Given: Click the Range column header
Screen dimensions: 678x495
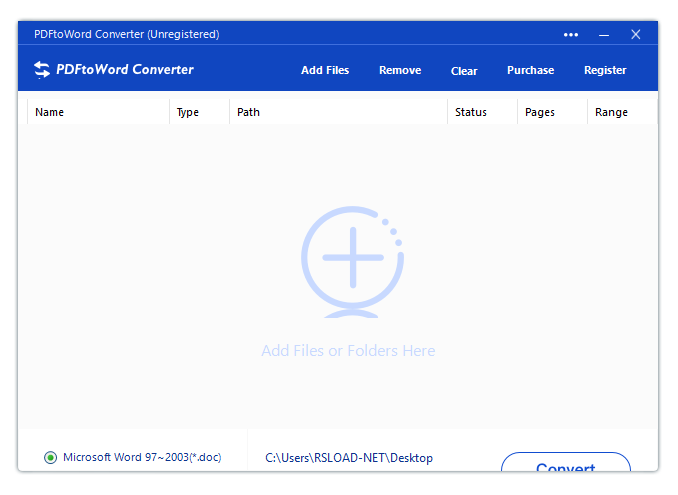Looking at the screenshot, I should point(622,112).
